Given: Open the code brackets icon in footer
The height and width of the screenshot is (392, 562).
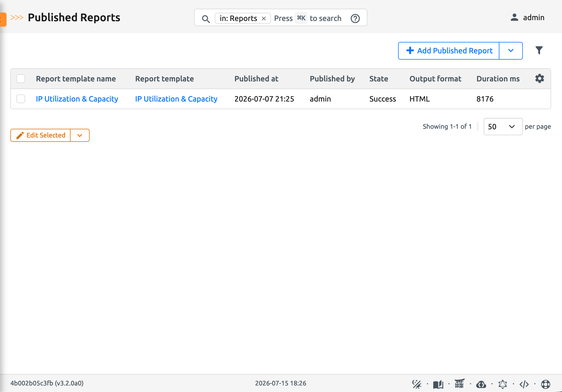Looking at the screenshot, I should [x=524, y=384].
